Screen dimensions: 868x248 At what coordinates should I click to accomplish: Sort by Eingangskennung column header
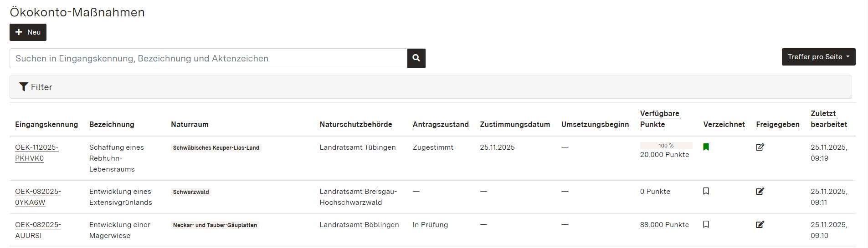pyautogui.click(x=46, y=125)
